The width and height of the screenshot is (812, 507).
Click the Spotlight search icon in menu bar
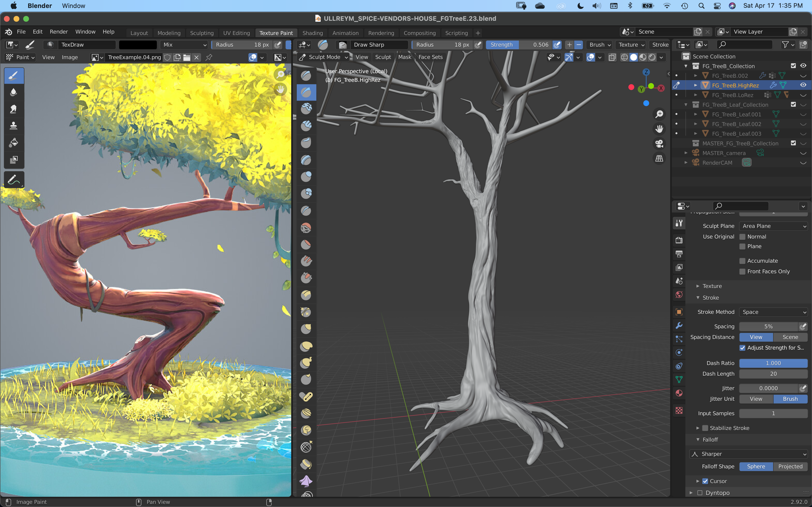[x=701, y=6]
